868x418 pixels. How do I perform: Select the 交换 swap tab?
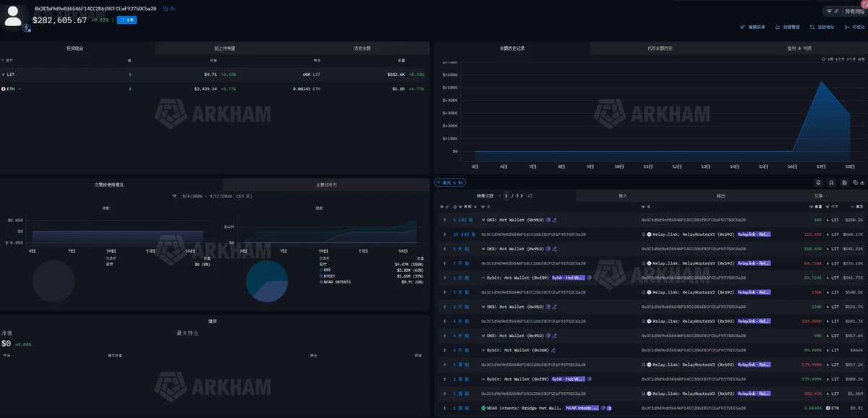pos(818,195)
